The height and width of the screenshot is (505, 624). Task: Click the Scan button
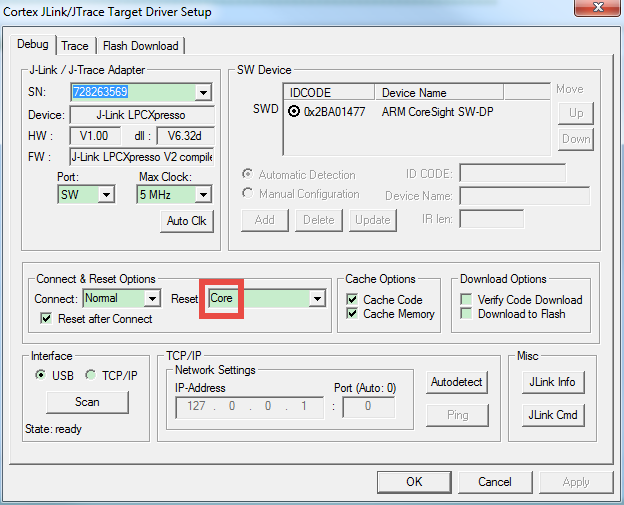pos(87,402)
